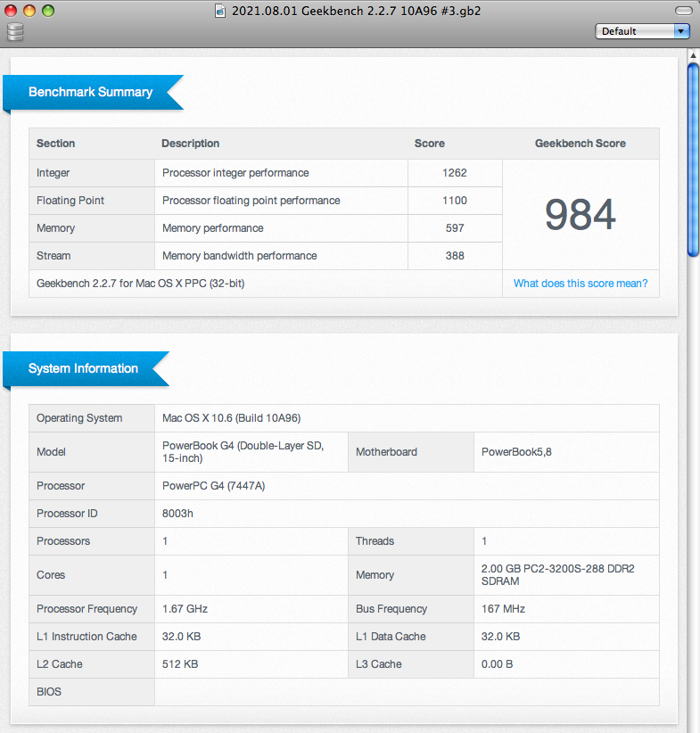Open 'What does this score mean?' link
This screenshot has height=733, width=700.
[x=581, y=284]
